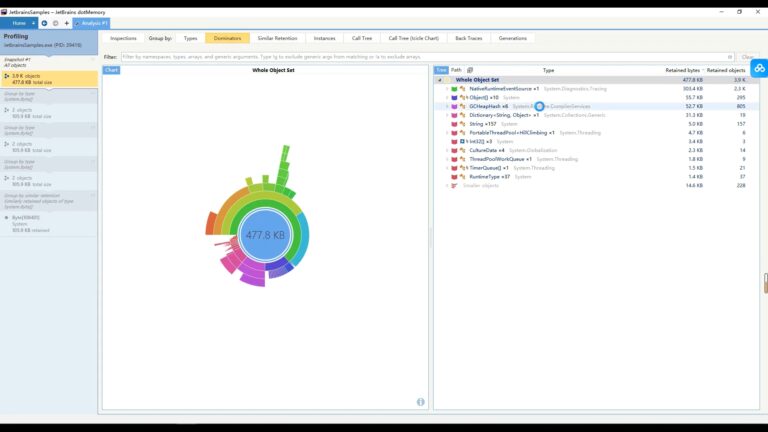Select the Dominators tab
Screen dimensions: 768x432
coord(227,38)
